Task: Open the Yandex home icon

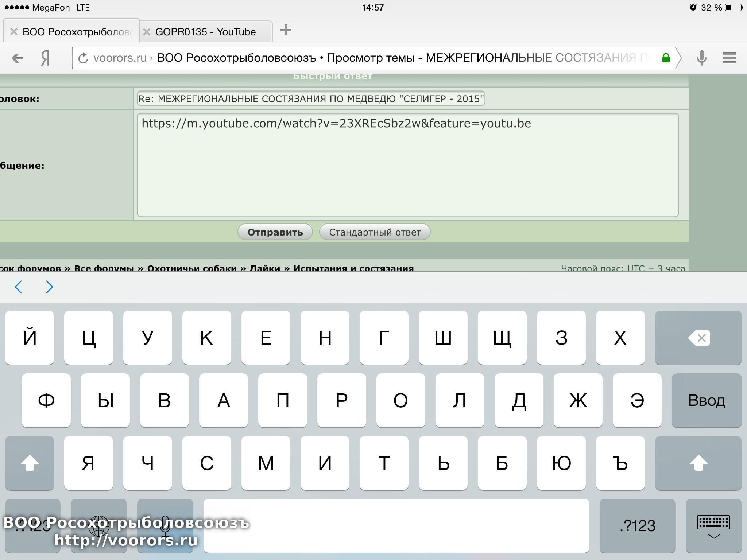Action: (45, 58)
